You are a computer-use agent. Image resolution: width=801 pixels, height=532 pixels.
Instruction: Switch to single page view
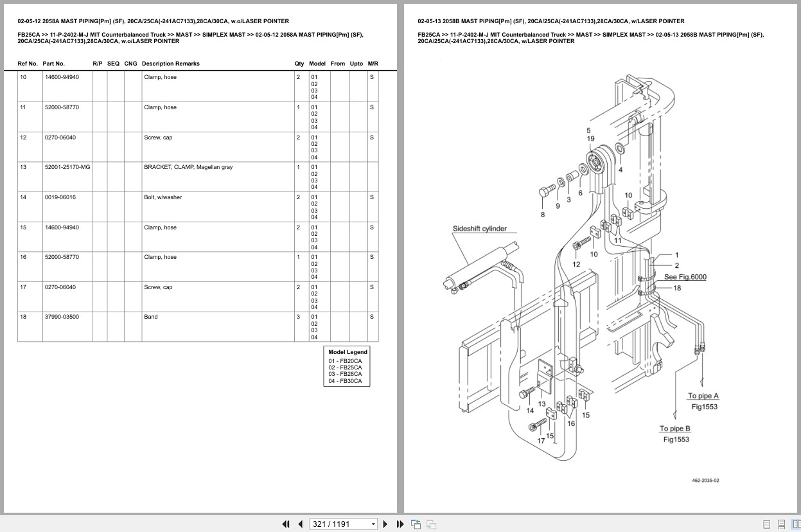766,524
